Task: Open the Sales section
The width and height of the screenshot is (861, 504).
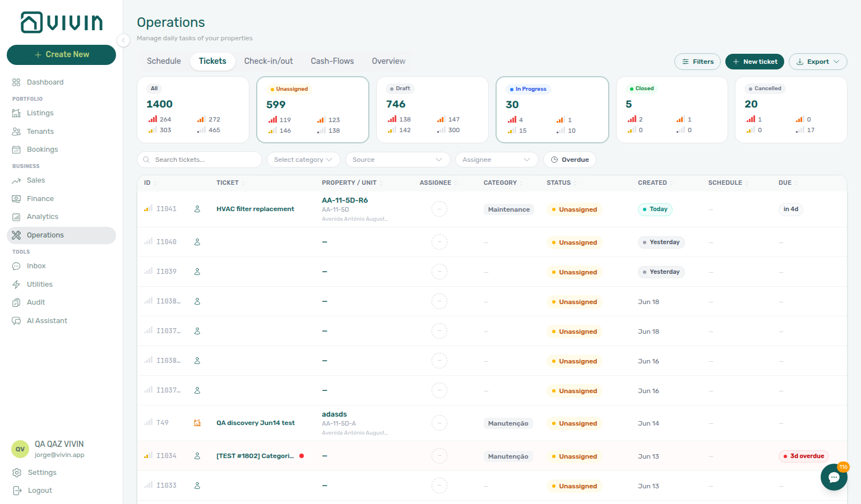Action: coord(35,180)
